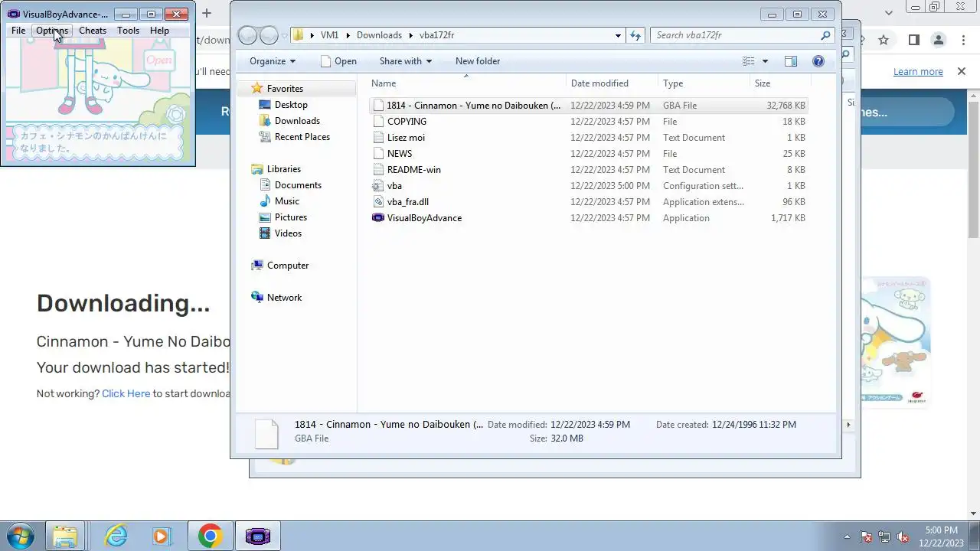Screen dimensions: 980x551
Task: Open the Tools menu in VisualBoyAdvance
Action: pos(128,31)
